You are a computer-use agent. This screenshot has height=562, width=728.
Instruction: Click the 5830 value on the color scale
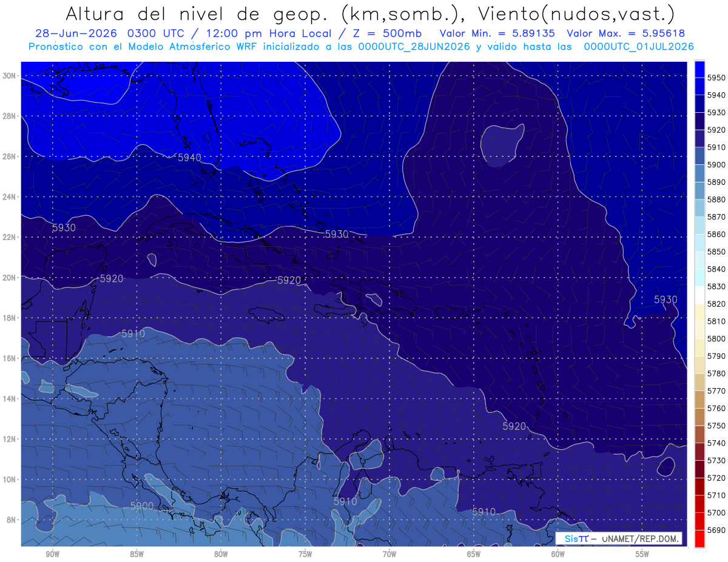pyautogui.click(x=716, y=286)
